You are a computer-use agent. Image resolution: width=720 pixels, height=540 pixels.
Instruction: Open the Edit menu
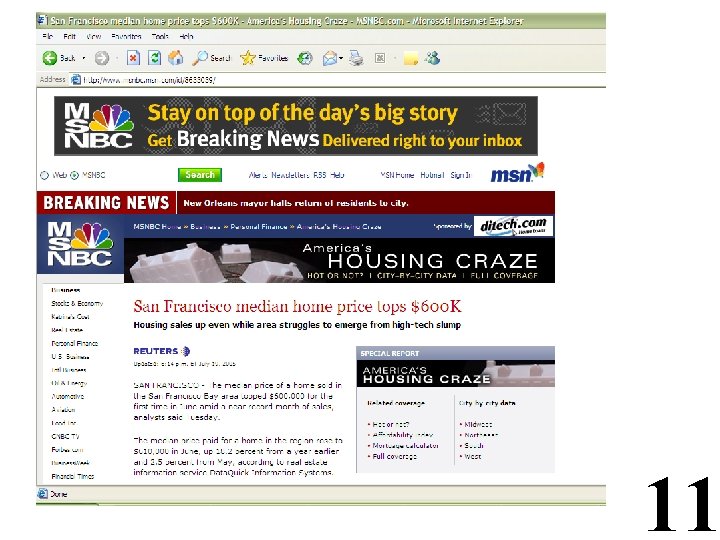click(69, 36)
